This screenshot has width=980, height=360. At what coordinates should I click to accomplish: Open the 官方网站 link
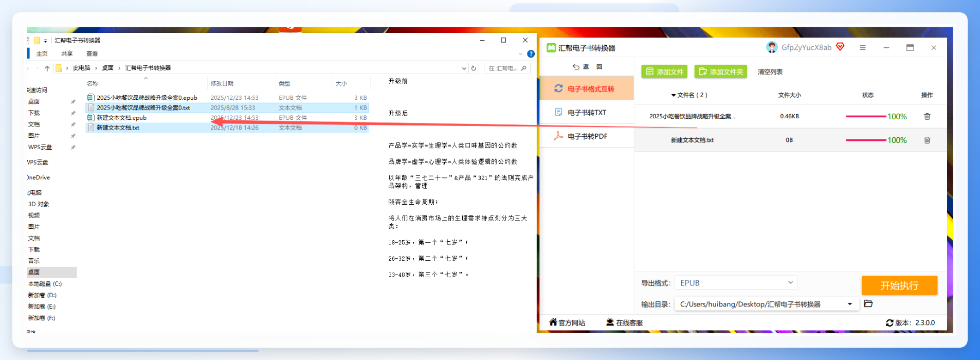tap(567, 322)
